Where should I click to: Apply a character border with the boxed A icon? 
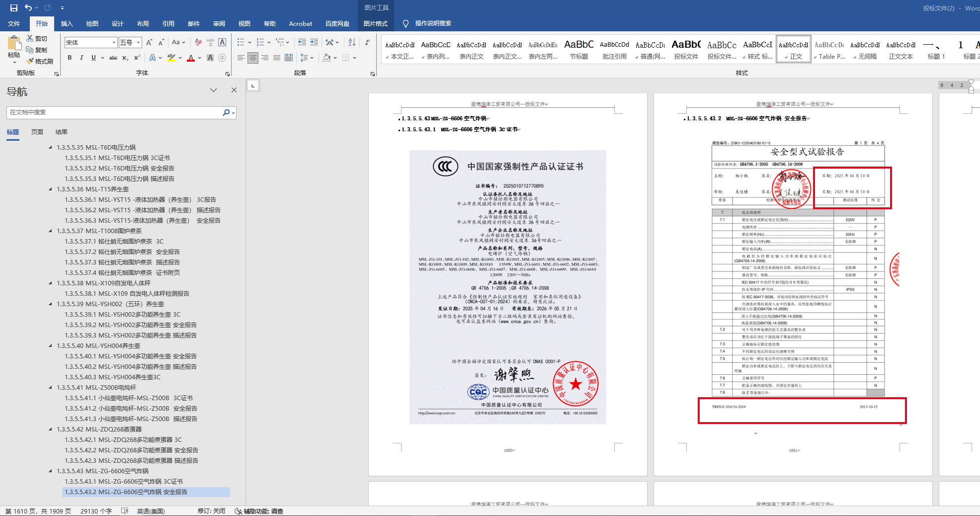click(222, 43)
